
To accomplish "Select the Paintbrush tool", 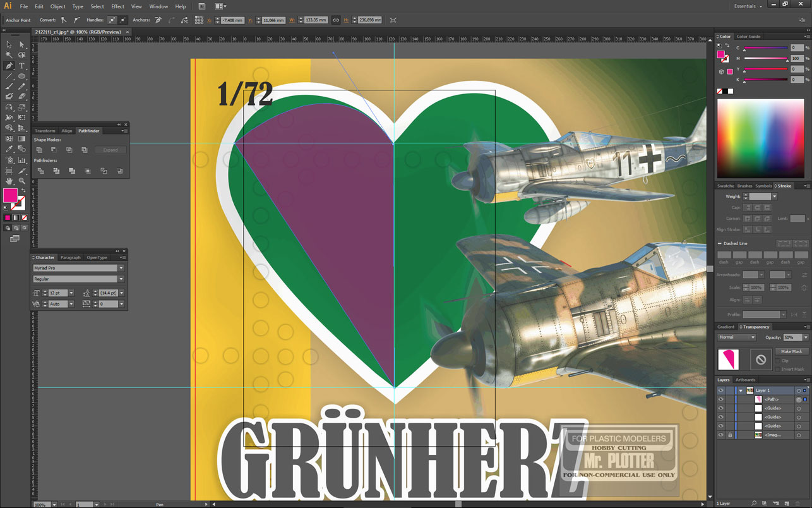I will [x=9, y=87].
